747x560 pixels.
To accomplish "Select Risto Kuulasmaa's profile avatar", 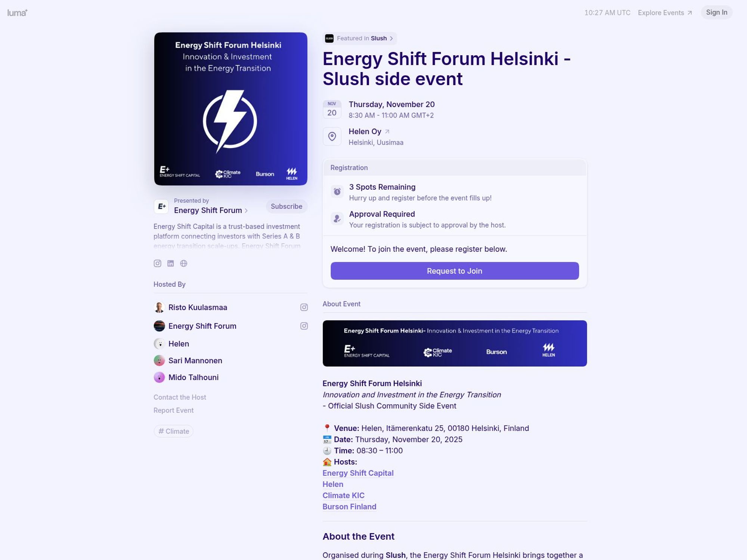I will coord(159,307).
